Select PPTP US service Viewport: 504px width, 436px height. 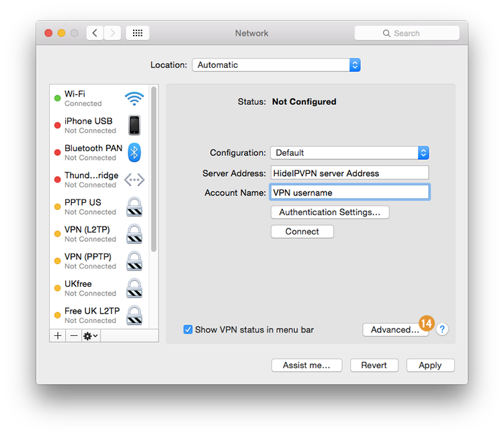[x=99, y=207]
